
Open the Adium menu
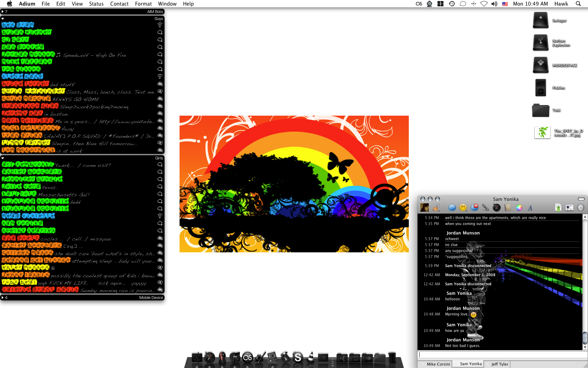click(x=27, y=4)
